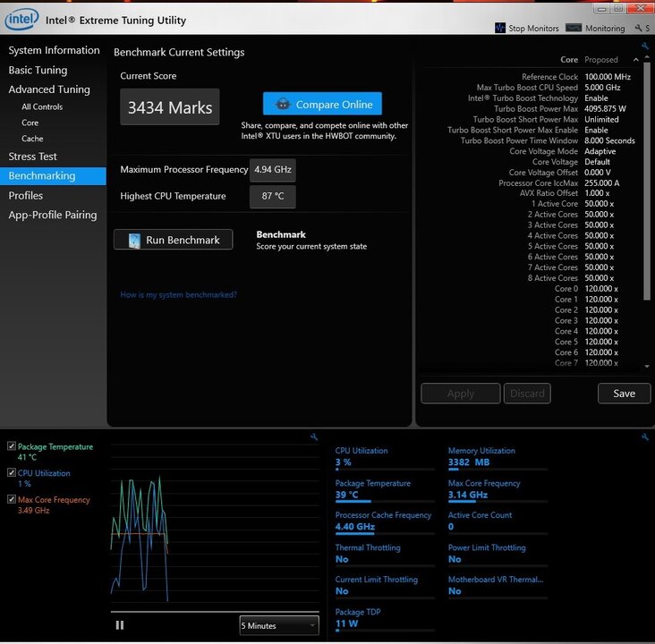The image size is (655, 644).
Task: Click Processor Core IccMax 255.000 A
Action: [602, 183]
